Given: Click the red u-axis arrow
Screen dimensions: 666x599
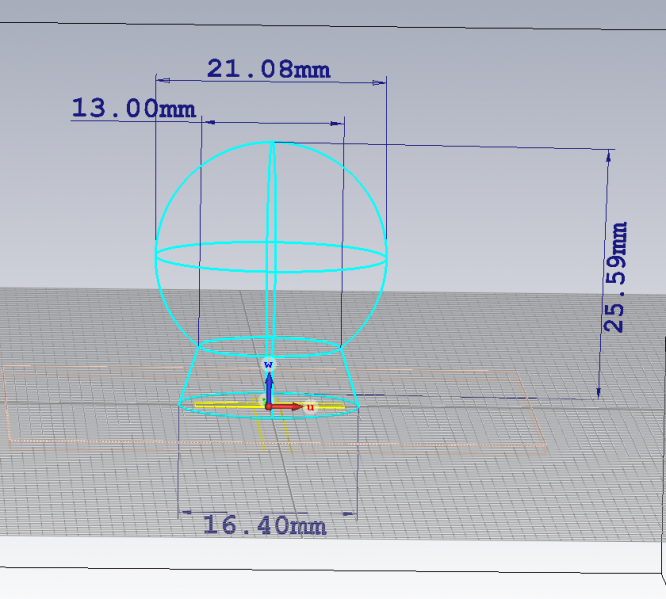Looking at the screenshot, I should click(x=287, y=407).
